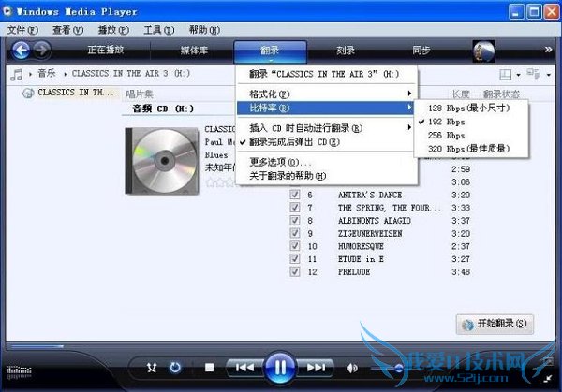
Task: Uncheck track 7 THE SPRING
Action: (295, 208)
